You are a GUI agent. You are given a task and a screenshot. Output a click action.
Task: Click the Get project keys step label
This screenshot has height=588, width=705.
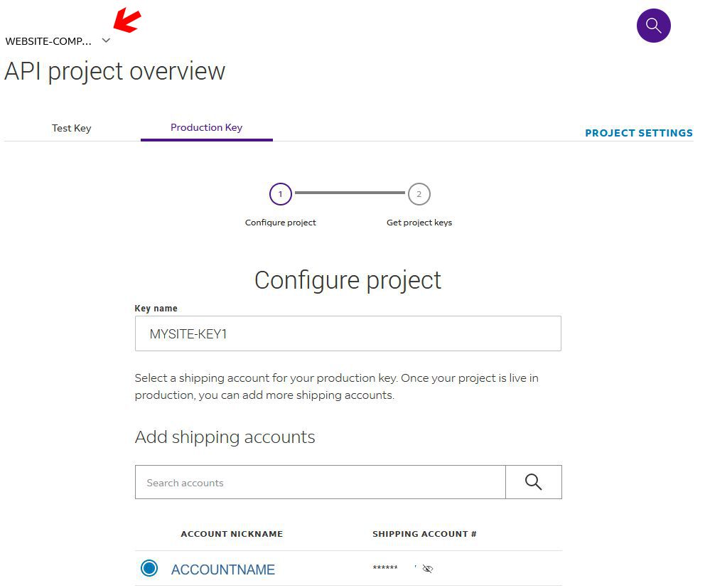pos(419,223)
